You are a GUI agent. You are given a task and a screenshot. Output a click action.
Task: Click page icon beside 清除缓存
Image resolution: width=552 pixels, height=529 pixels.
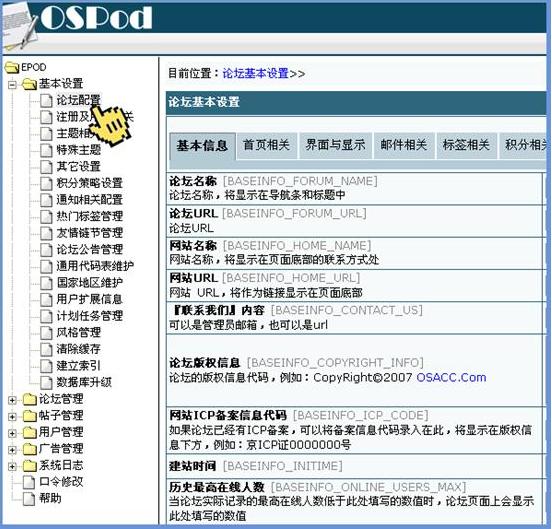(x=46, y=349)
